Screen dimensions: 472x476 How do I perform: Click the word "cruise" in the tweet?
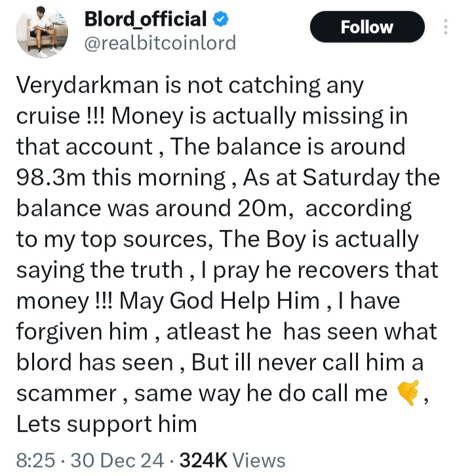tap(47, 117)
